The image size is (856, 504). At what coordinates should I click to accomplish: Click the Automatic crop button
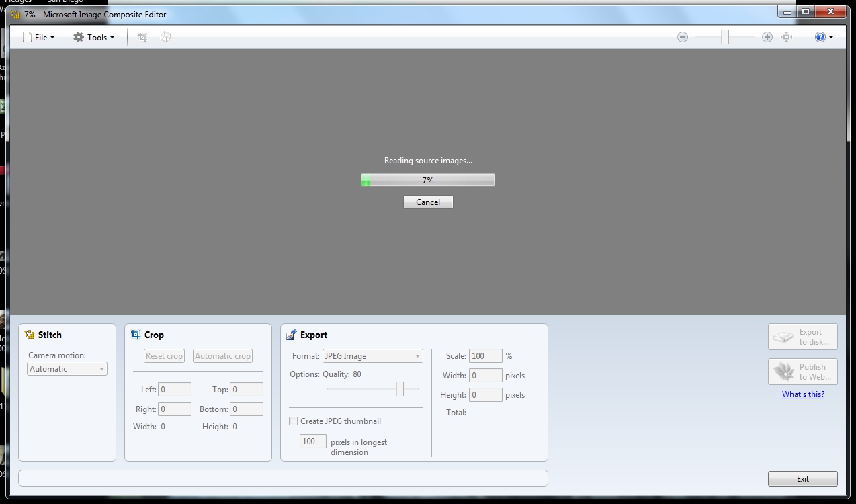(x=222, y=356)
